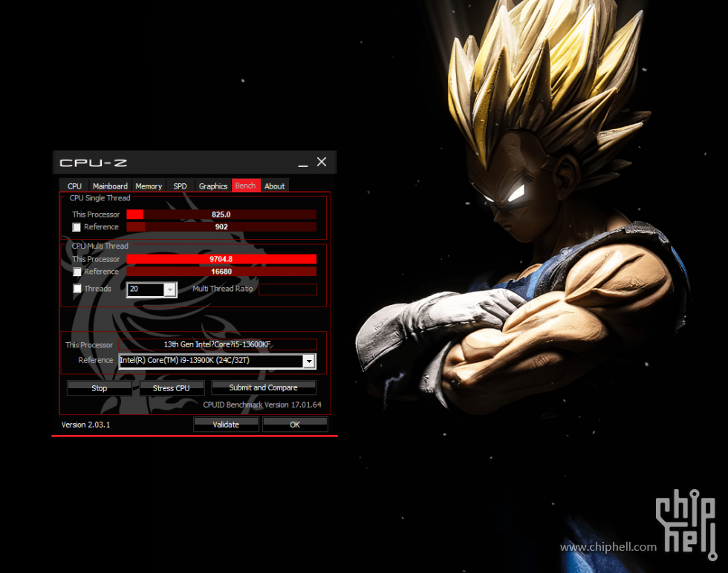Screen dimensions: 728x573
Task: Start the Stress CPU test
Action: click(x=172, y=388)
